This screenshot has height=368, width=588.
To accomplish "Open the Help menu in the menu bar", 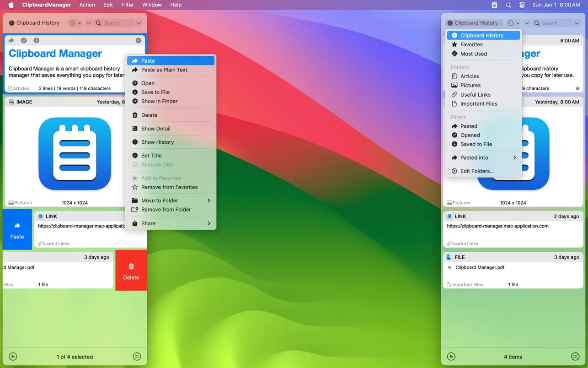I will click(176, 5).
